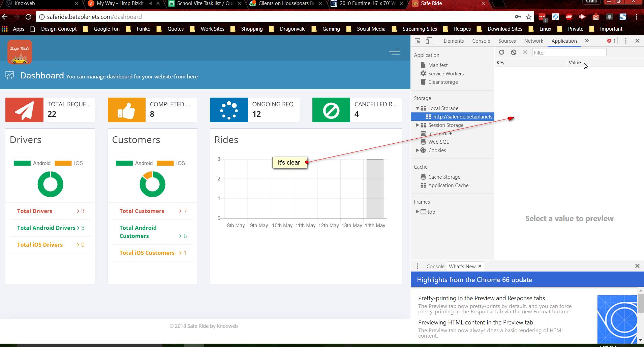This screenshot has width=644, height=347.
Task: Click the orange IOS swatch in Drivers
Action: 63,163
